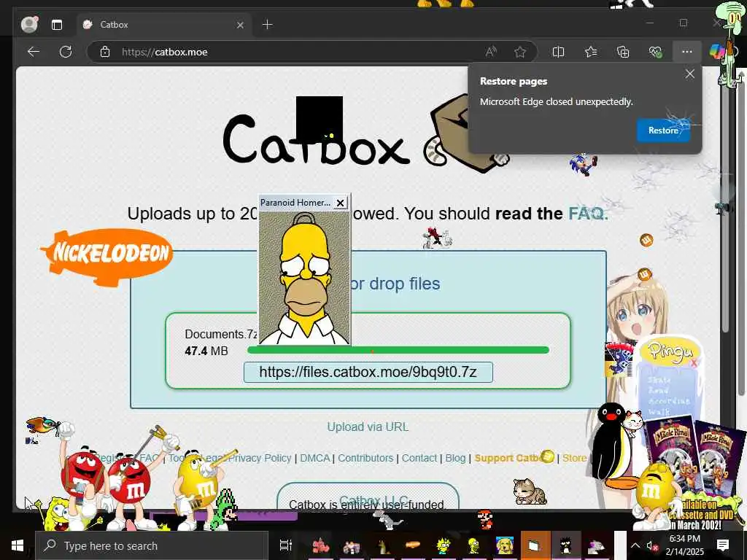Image resolution: width=747 pixels, height=560 pixels.
Task: Reload the Catbox page
Action: (66, 52)
